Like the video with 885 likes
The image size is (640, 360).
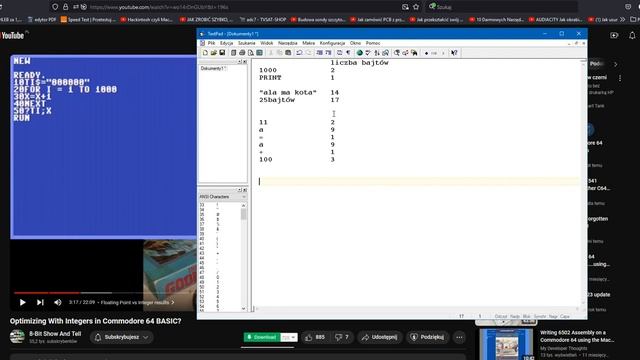point(315,337)
